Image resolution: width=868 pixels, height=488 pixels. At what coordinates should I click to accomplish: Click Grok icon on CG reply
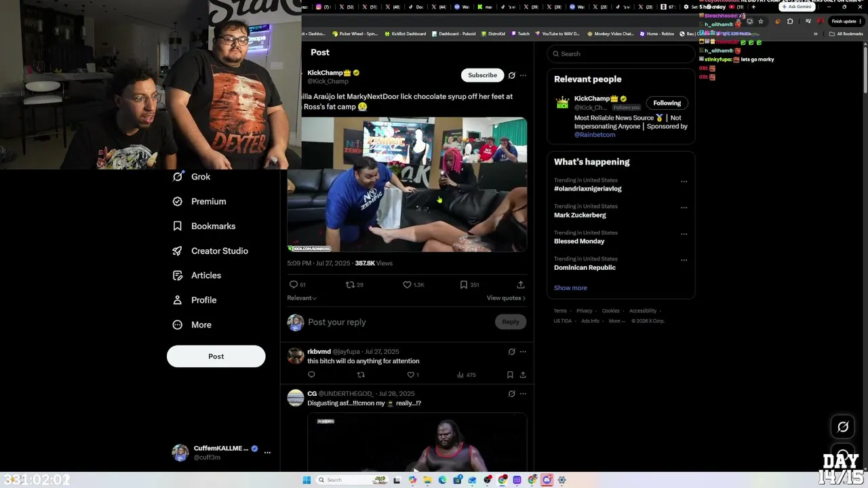[512, 394]
